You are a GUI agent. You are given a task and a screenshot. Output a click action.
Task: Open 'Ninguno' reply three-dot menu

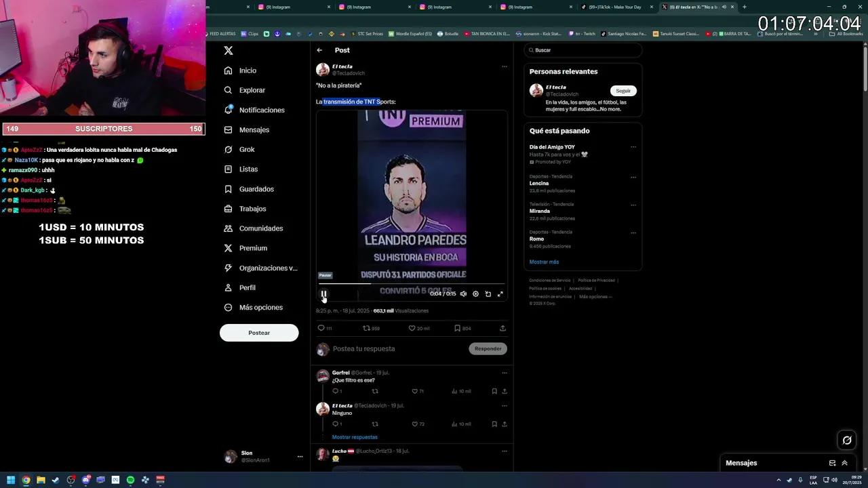pos(504,405)
